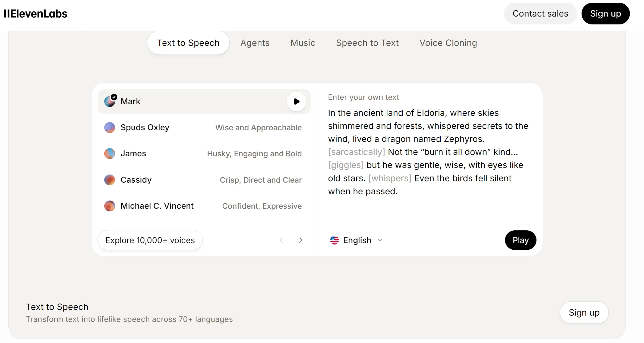This screenshot has height=343, width=644.
Task: Click the Sign up button
Action: pos(605,13)
